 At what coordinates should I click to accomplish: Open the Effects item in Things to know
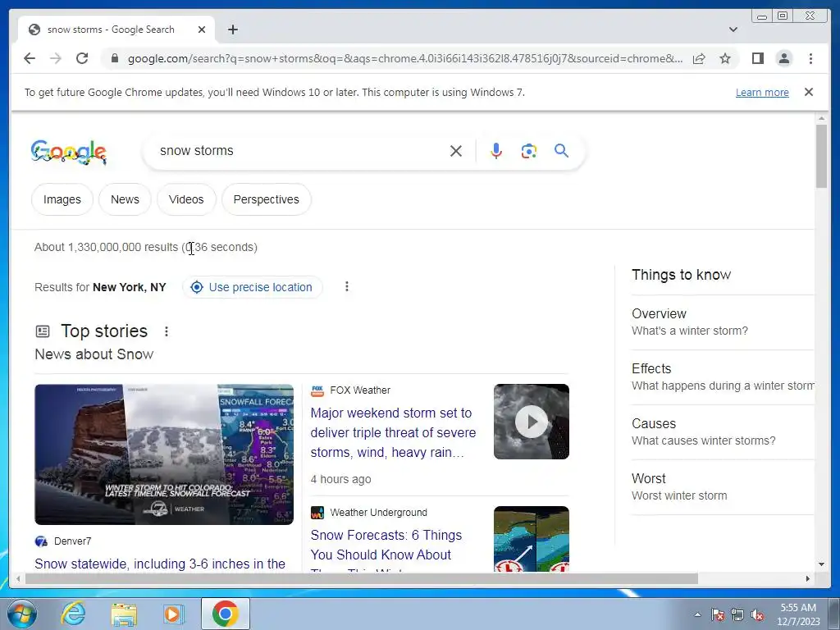[723, 377]
